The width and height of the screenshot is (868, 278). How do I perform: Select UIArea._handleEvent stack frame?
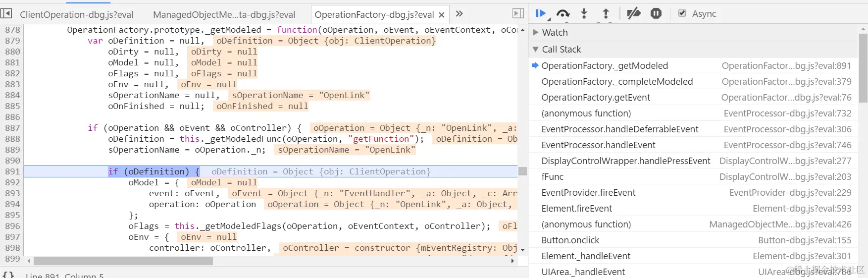click(x=693, y=272)
